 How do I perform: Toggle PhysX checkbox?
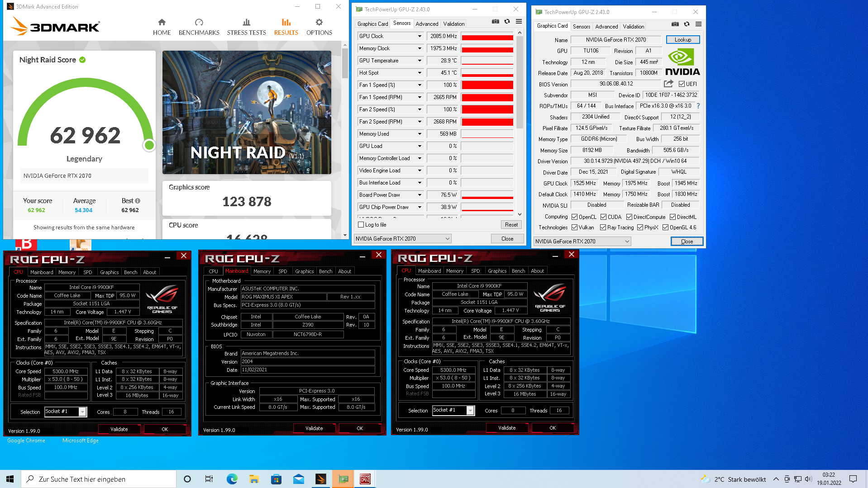[640, 227]
